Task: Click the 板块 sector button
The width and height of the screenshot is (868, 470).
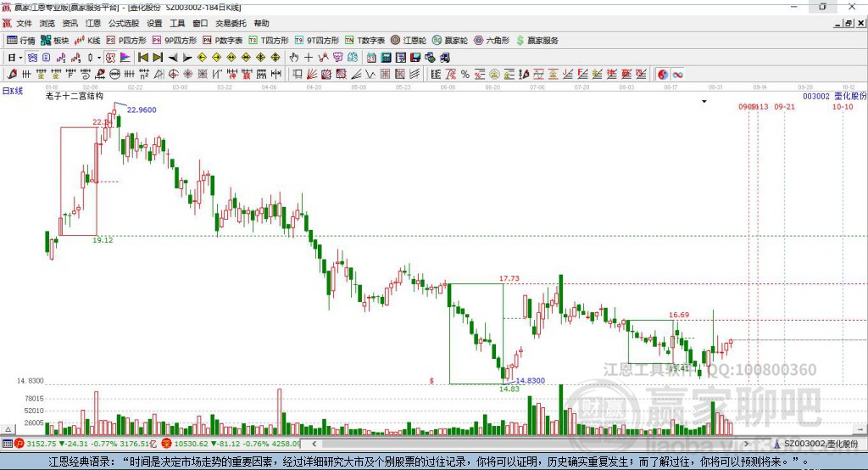Action: point(55,41)
